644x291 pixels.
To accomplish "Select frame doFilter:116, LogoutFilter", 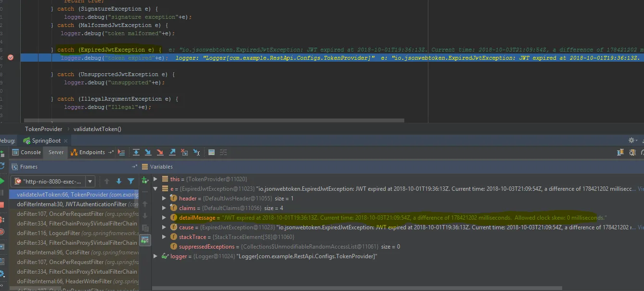I will click(x=74, y=233).
